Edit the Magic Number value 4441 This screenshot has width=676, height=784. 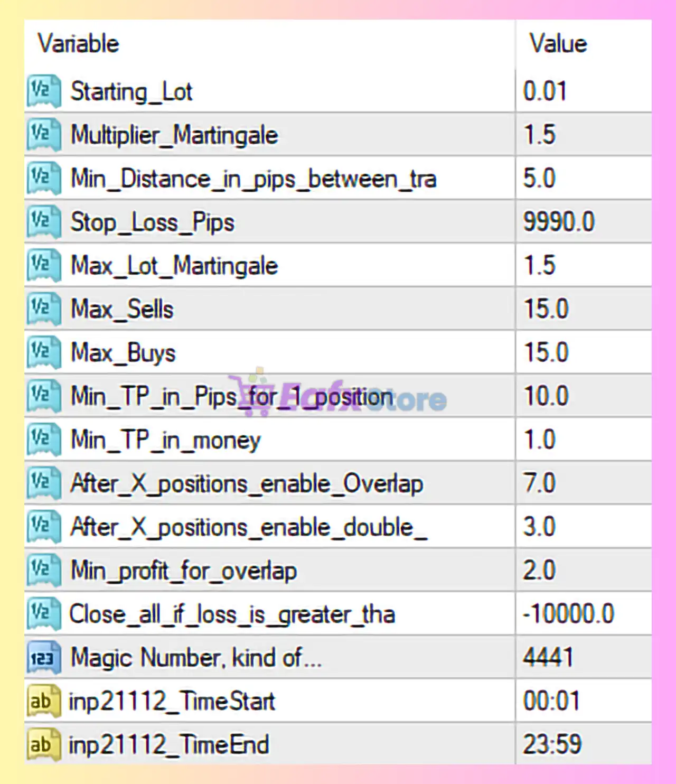point(548,658)
